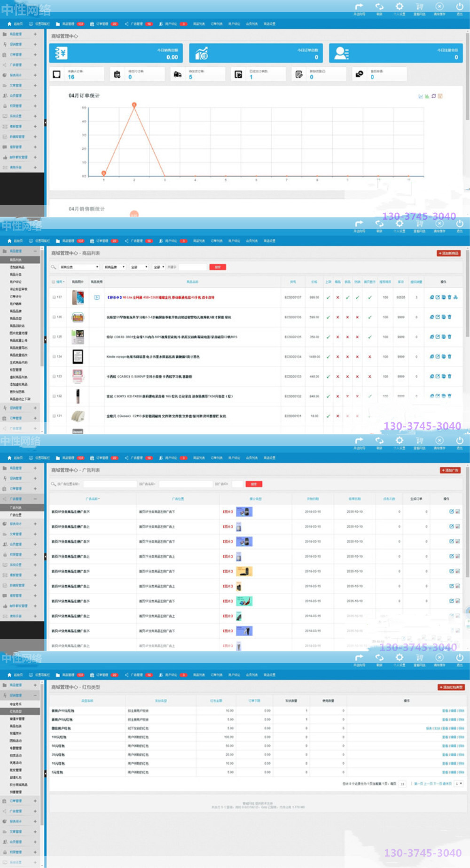Click the shopping cart icon atop the 广告列表 screen
Viewport: 470px width, 868px height.
pyautogui.click(x=419, y=441)
